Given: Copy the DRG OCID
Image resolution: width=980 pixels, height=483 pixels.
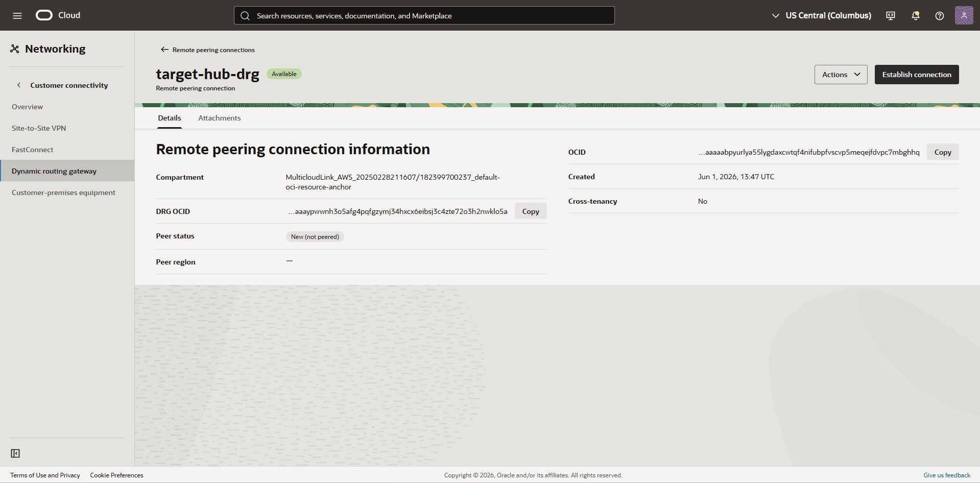Looking at the screenshot, I should coord(531,211).
